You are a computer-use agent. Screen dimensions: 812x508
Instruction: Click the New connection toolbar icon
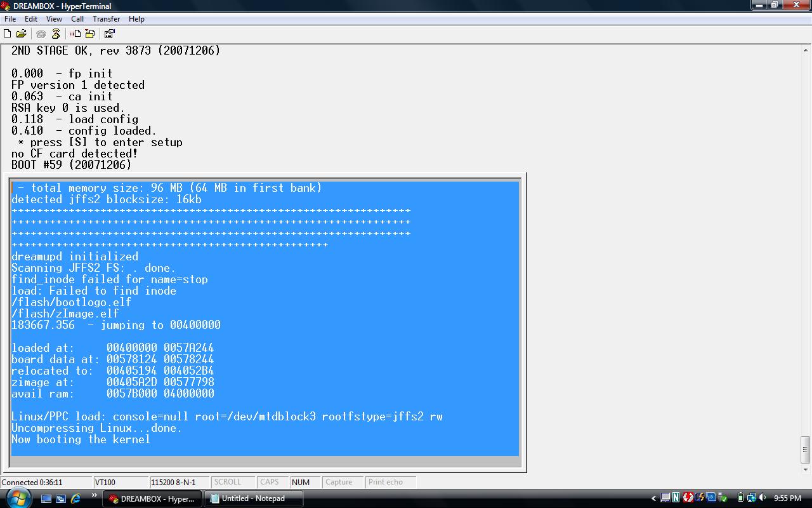coord(8,34)
